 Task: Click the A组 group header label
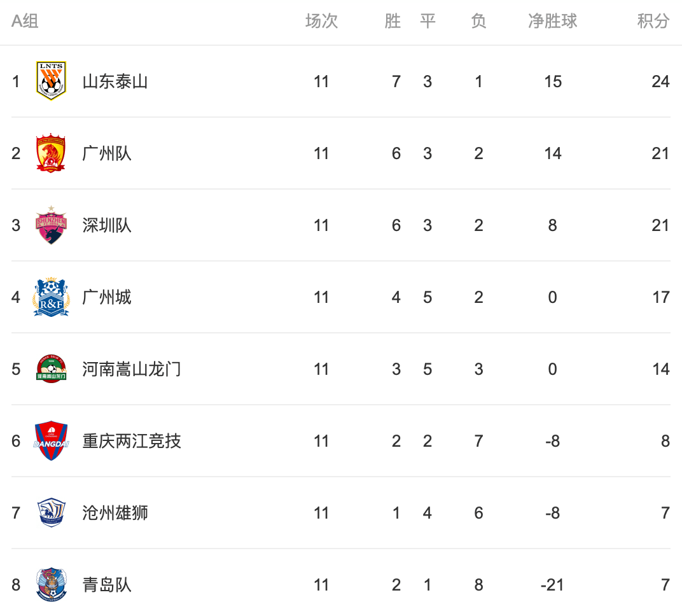coord(25,21)
